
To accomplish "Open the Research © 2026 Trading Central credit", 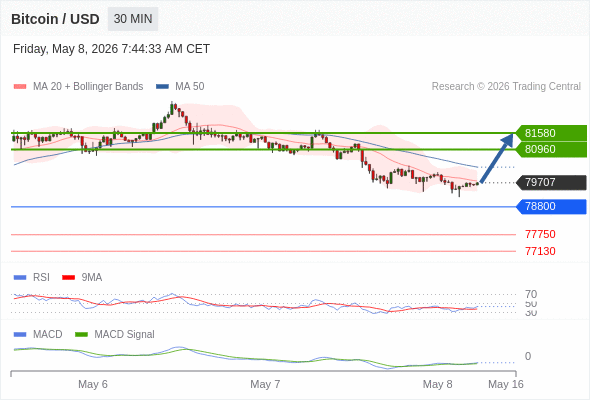I will (x=506, y=87).
